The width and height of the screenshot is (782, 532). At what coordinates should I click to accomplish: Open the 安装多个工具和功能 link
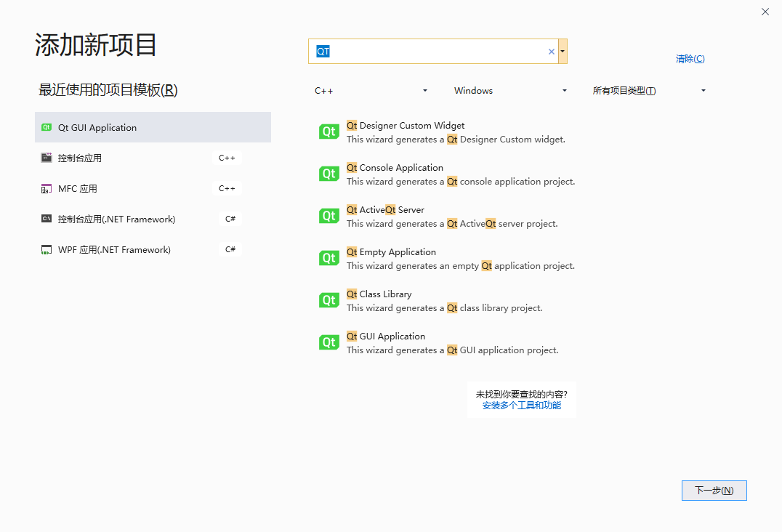(522, 406)
